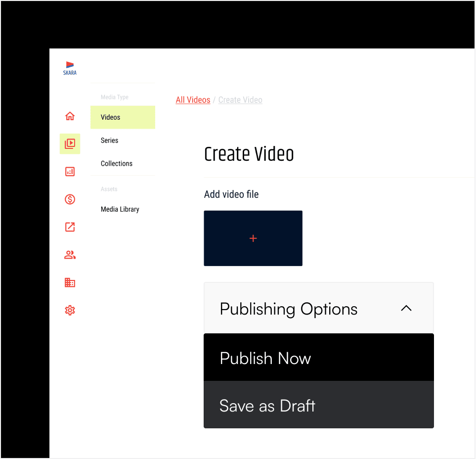Open the building organization sidebar icon
476x459 pixels.
[x=70, y=282]
